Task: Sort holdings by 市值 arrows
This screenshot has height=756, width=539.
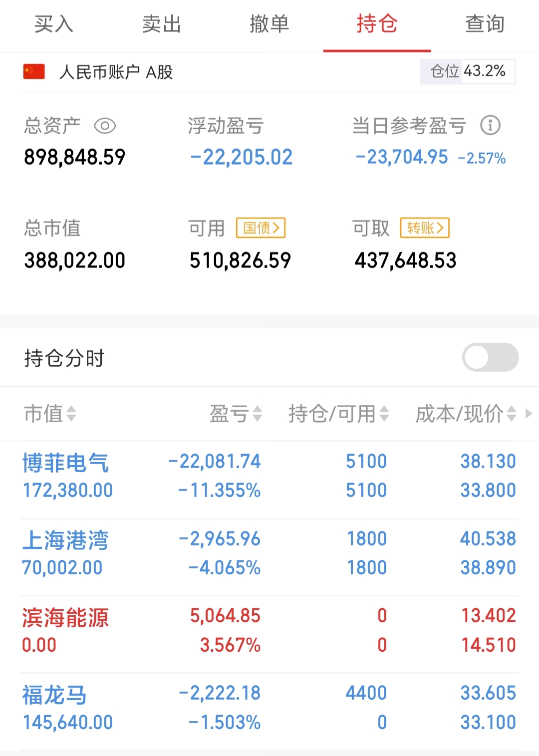Action: point(71,414)
